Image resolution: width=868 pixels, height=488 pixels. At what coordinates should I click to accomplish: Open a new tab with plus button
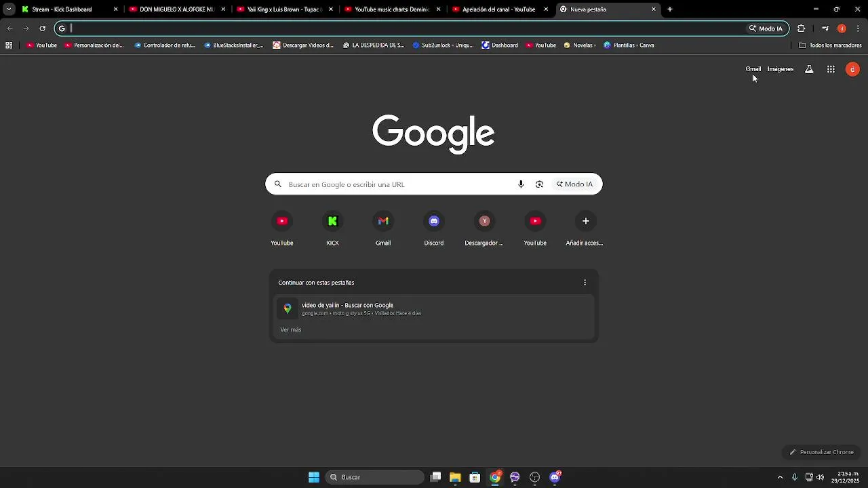[670, 9]
